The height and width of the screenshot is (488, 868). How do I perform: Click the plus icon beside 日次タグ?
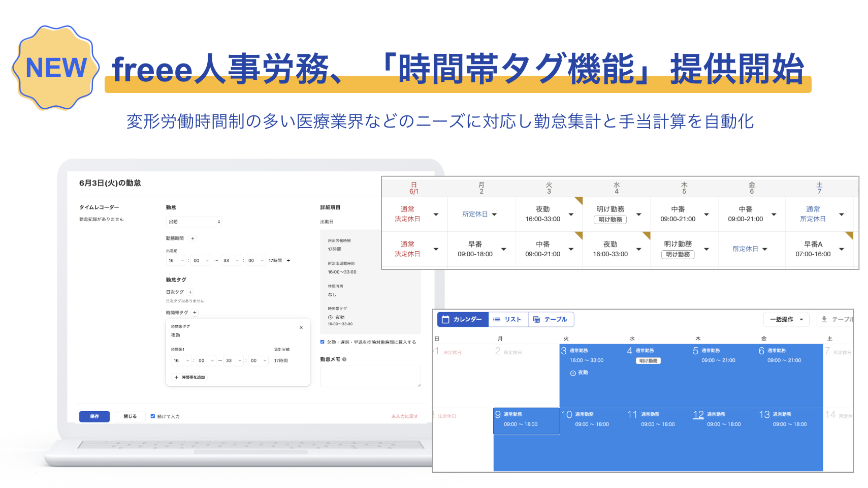pos(190,292)
